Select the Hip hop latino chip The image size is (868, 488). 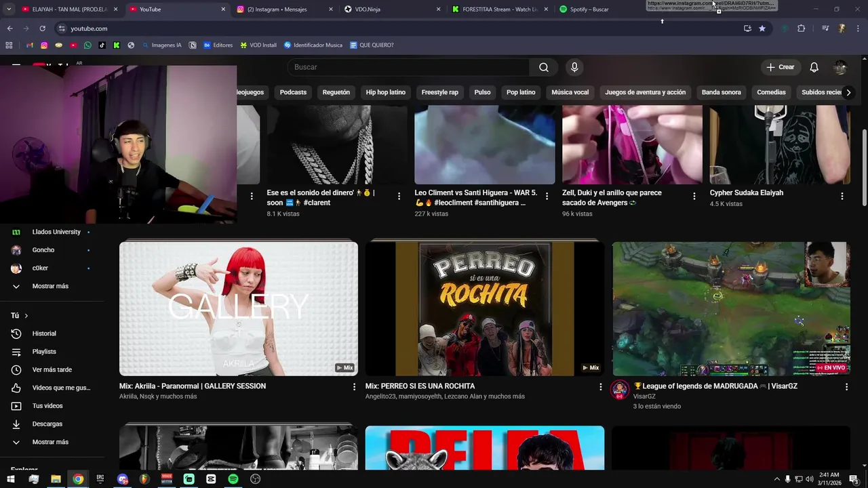coord(385,92)
